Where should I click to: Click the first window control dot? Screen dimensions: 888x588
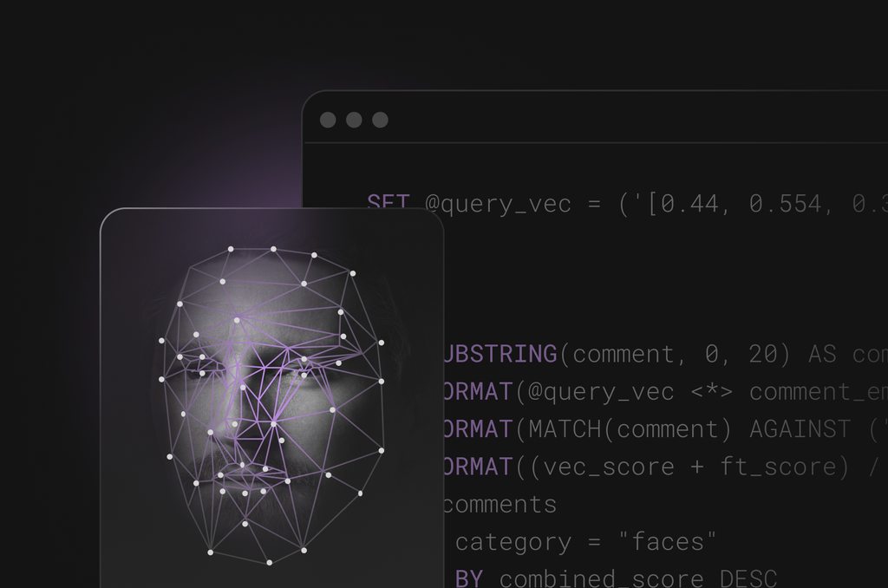pyautogui.click(x=328, y=120)
